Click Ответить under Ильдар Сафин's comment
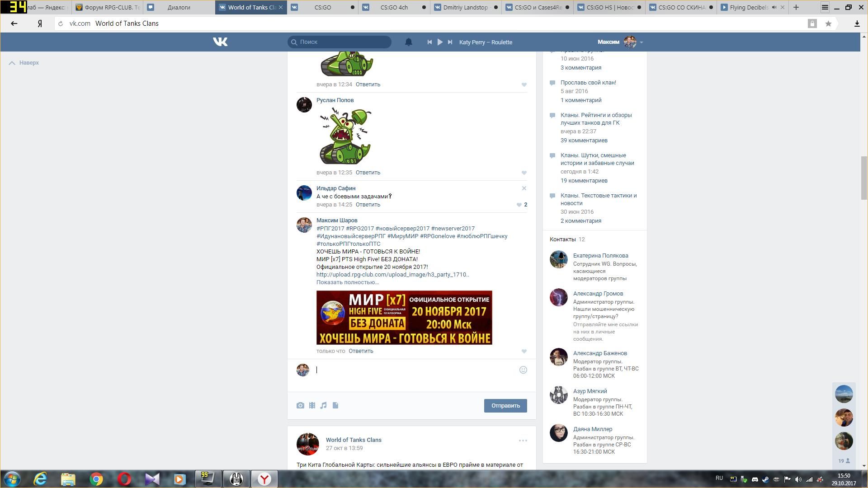The height and width of the screenshot is (488, 868). [x=368, y=205]
